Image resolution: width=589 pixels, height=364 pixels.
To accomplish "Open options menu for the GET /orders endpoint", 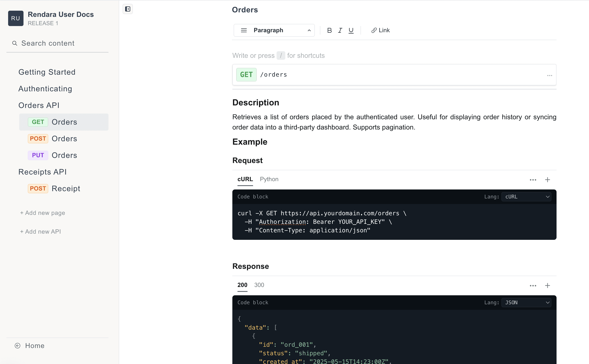I will coord(549,75).
